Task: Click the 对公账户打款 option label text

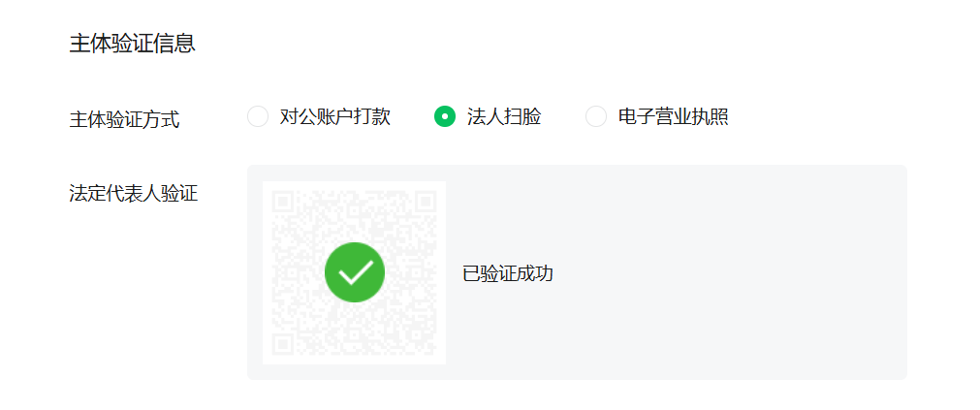Action: [335, 117]
